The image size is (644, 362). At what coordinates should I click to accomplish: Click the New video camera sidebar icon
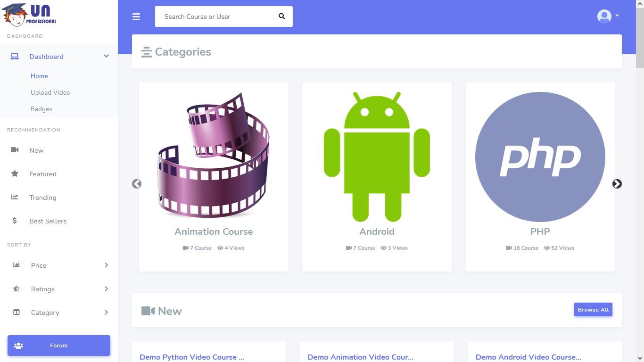click(15, 150)
